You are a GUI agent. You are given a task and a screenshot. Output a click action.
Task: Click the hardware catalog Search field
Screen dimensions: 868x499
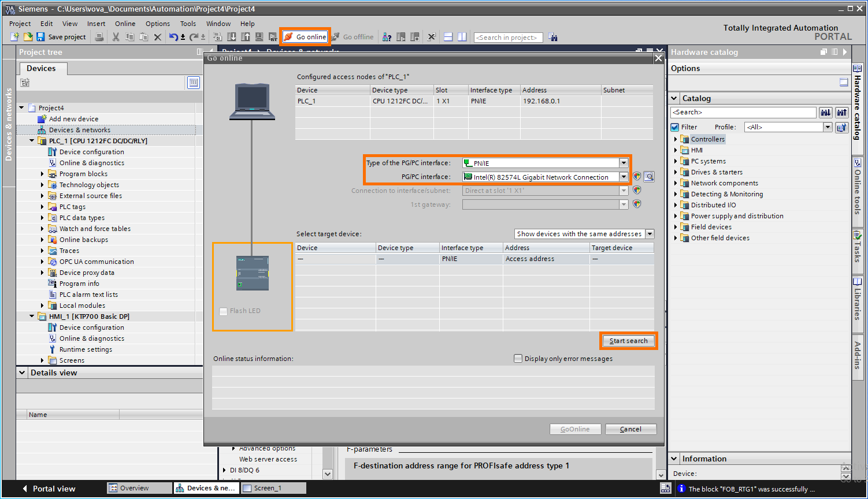[x=743, y=112]
